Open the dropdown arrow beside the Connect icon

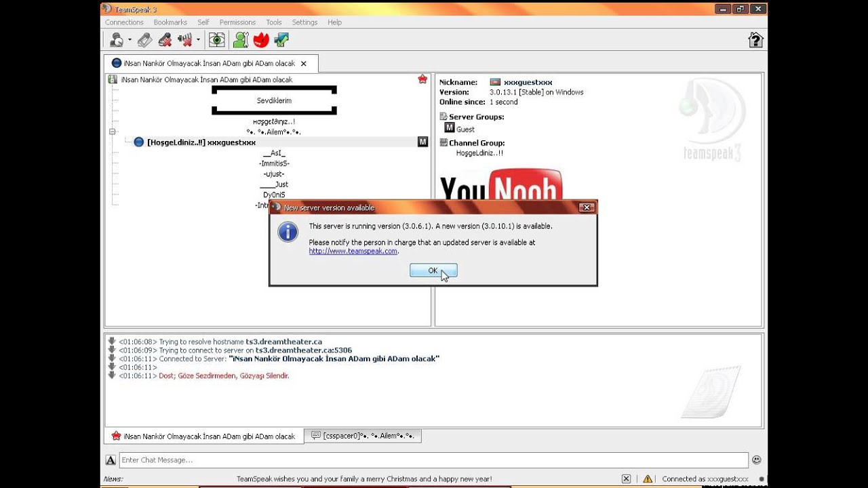pyautogui.click(x=130, y=40)
